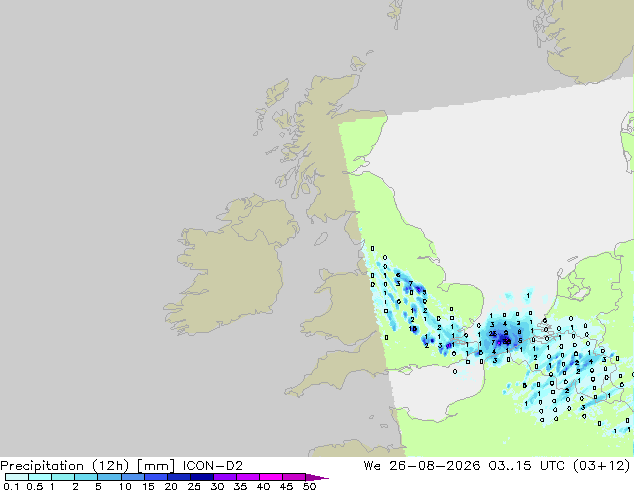Select the 5–10 mm legend color box
Viewport: 634px width, 490px height.
[109, 477]
